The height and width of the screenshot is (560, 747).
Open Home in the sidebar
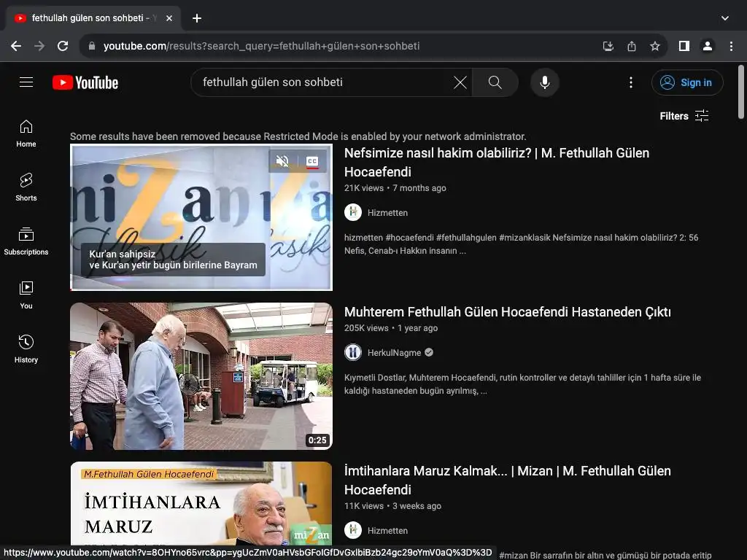tap(26, 134)
